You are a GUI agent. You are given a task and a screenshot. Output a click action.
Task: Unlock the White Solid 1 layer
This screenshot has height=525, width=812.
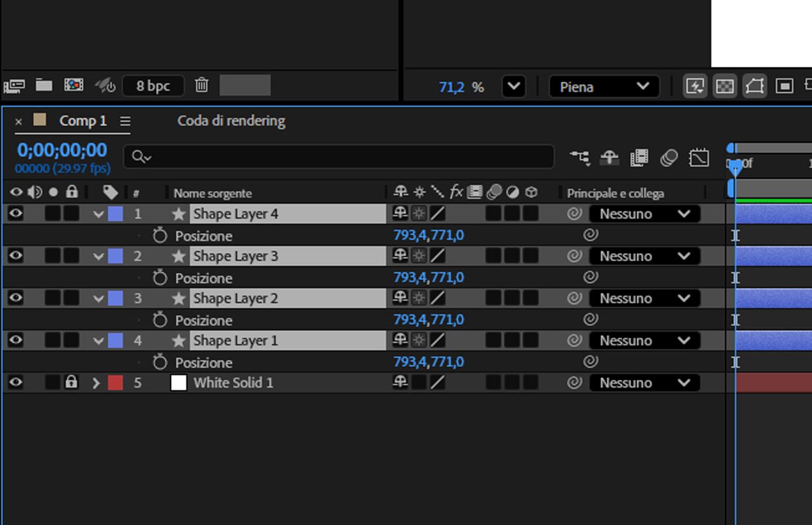coord(72,382)
